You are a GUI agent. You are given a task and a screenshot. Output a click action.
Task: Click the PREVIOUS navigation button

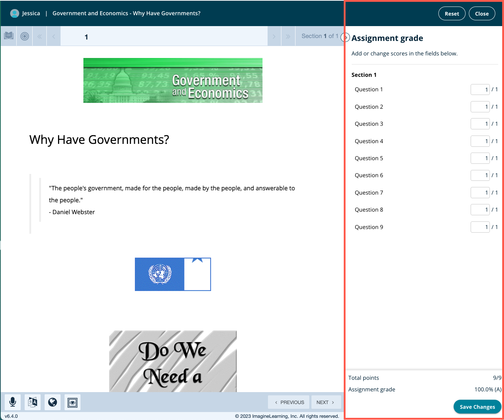tap(289, 402)
